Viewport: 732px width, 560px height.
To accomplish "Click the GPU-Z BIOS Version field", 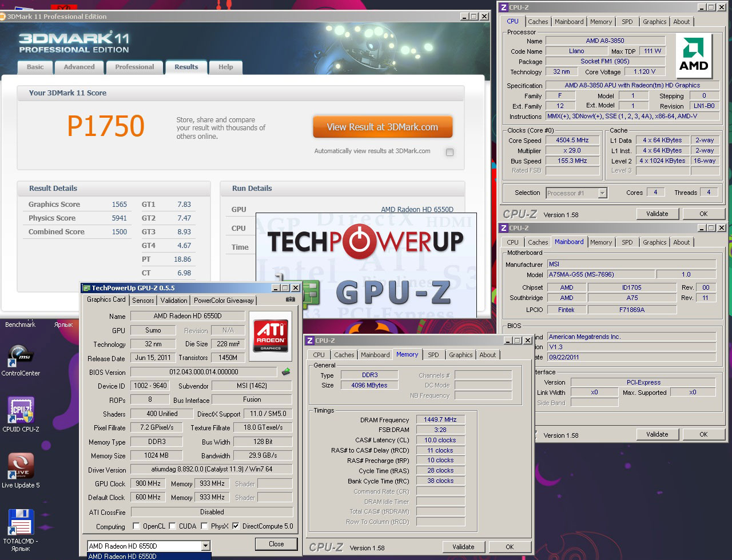I will tap(204, 372).
